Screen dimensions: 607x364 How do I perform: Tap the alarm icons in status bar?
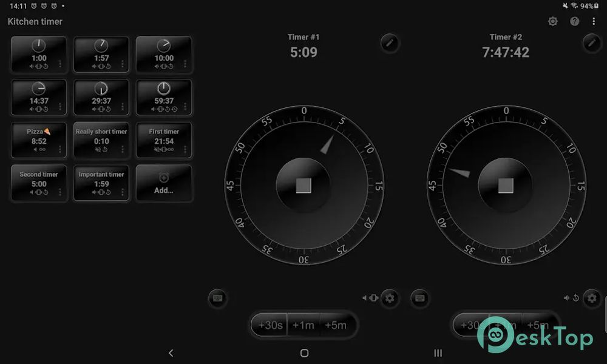44,6
